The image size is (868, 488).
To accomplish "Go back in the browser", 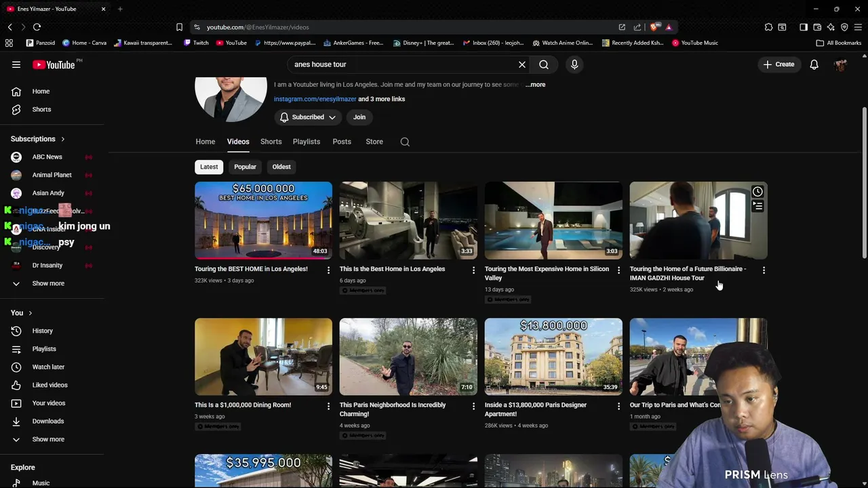I will 9,27.
